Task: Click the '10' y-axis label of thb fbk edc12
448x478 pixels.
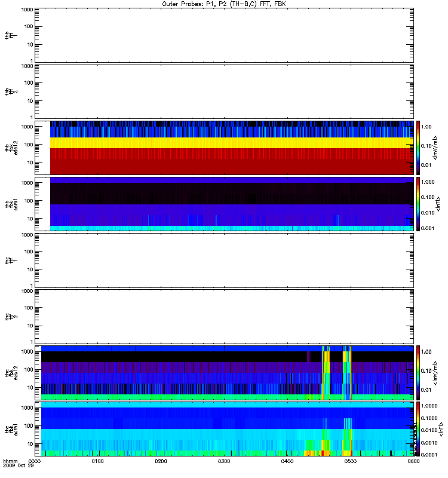Action: click(30, 163)
